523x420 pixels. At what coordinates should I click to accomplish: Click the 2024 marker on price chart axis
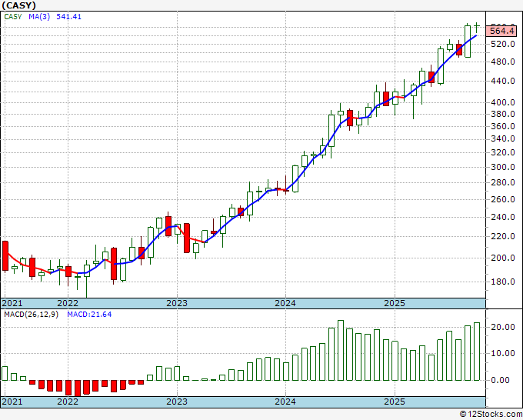(x=285, y=303)
